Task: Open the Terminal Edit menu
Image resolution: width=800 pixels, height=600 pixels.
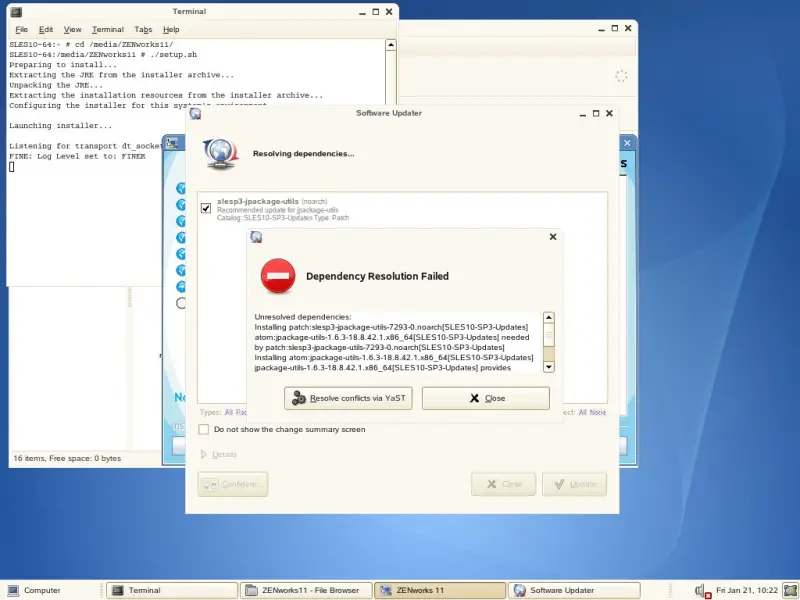Action: point(46,30)
